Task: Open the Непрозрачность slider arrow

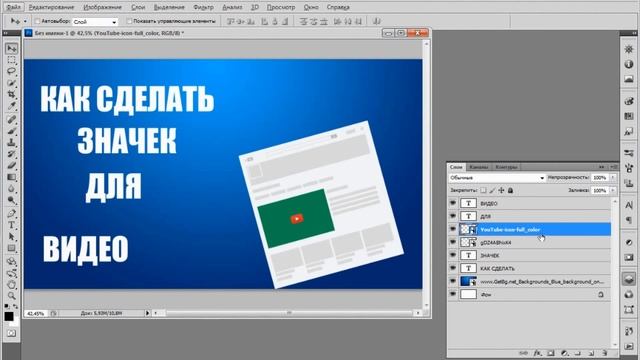Action: [613, 178]
